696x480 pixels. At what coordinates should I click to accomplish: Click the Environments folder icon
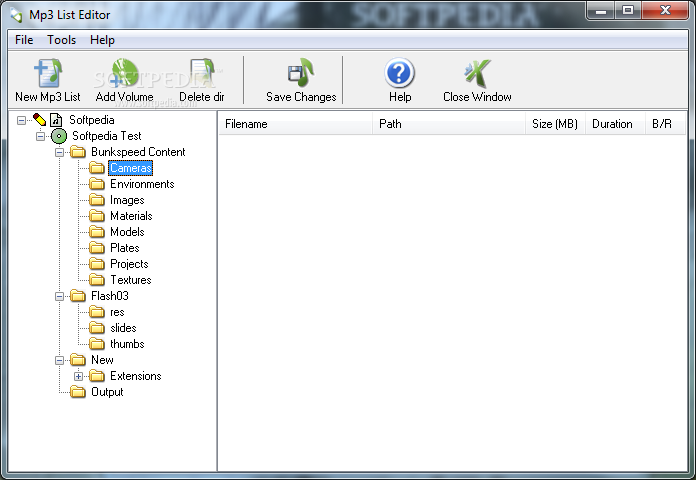click(x=97, y=184)
